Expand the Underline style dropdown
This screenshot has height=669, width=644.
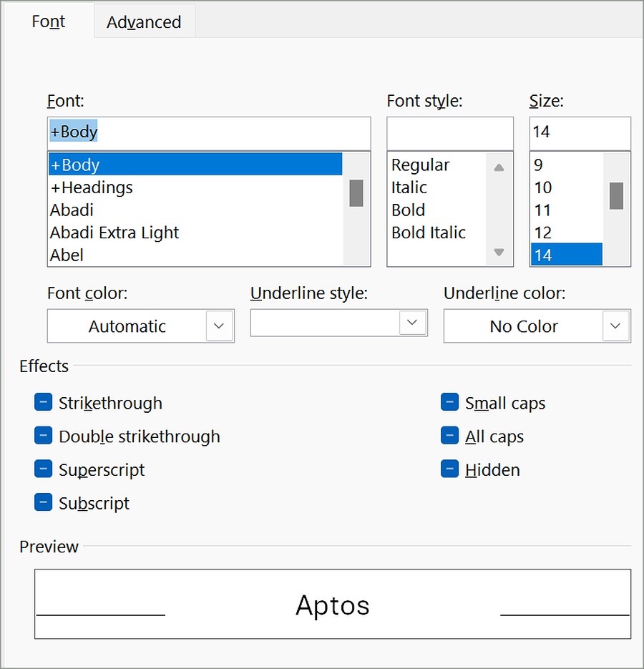[x=412, y=323]
